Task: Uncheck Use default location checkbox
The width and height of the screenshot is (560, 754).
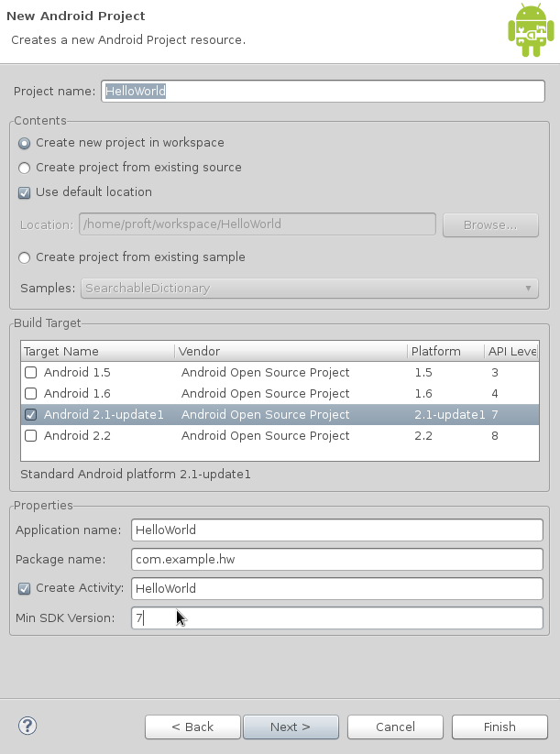Action: coord(24,192)
